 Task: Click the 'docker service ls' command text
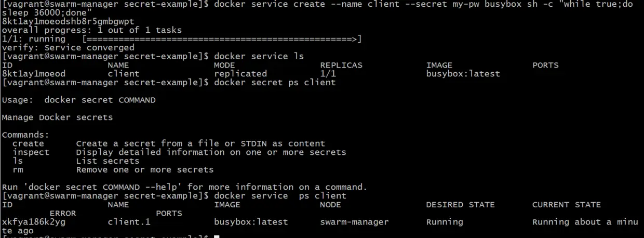click(x=259, y=56)
